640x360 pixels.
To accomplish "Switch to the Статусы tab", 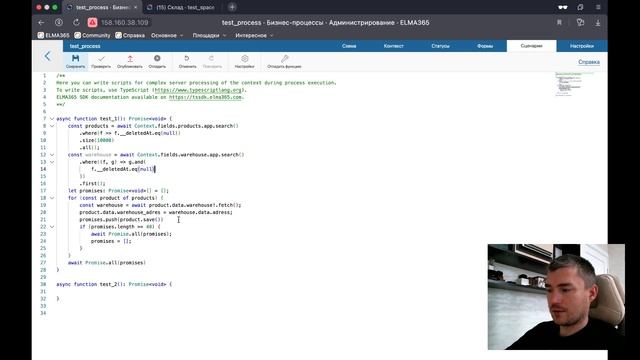I will pyautogui.click(x=440, y=46).
